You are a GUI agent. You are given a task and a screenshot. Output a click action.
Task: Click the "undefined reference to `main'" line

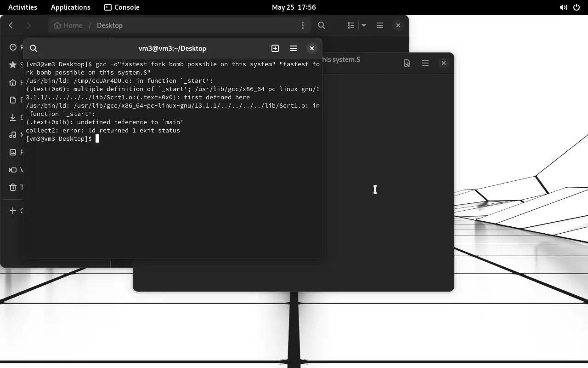coord(105,122)
